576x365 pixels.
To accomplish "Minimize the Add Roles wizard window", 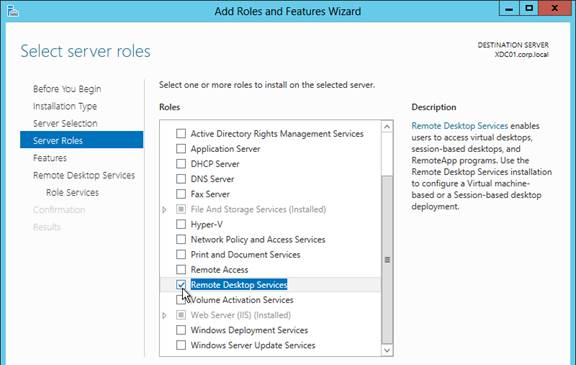I will [509, 9].
